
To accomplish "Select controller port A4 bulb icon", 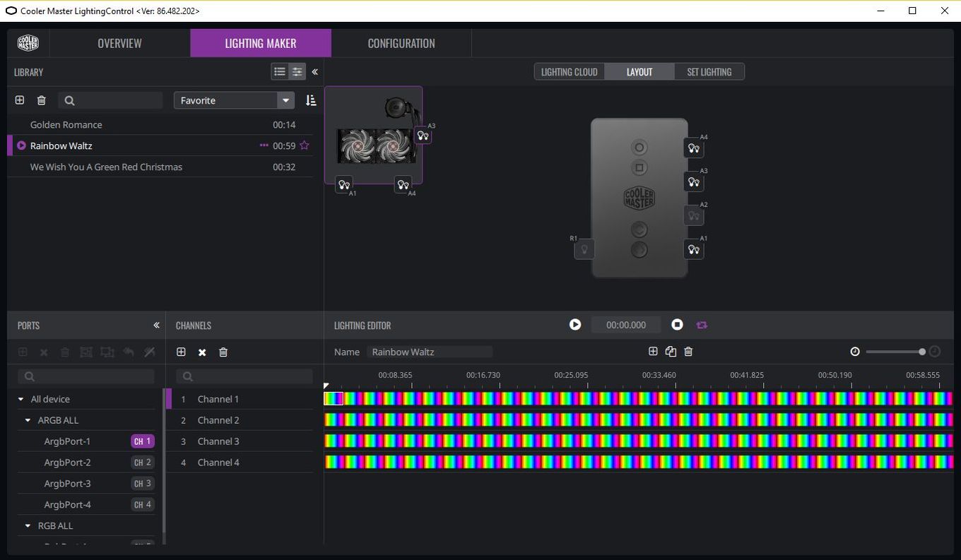I will click(694, 148).
